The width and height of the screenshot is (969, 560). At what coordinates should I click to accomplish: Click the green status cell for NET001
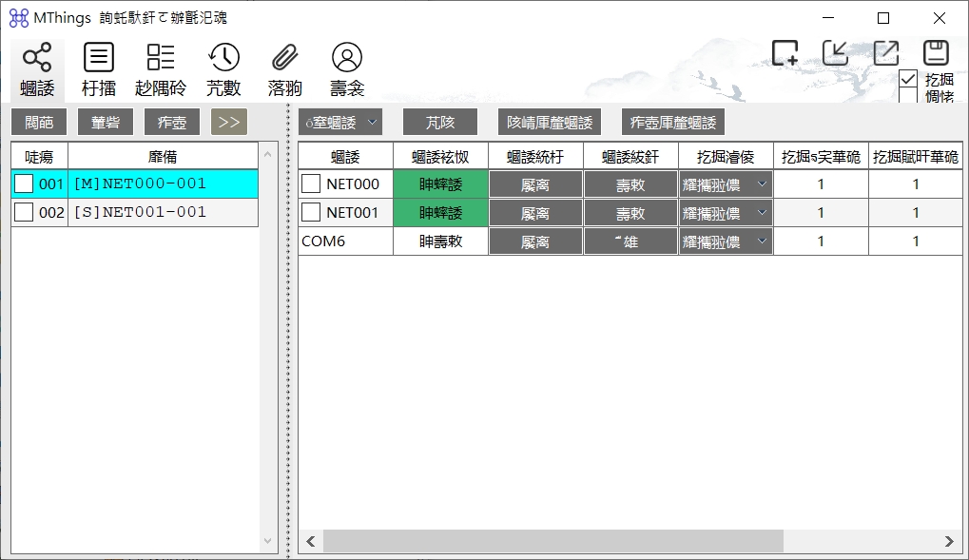pos(440,213)
